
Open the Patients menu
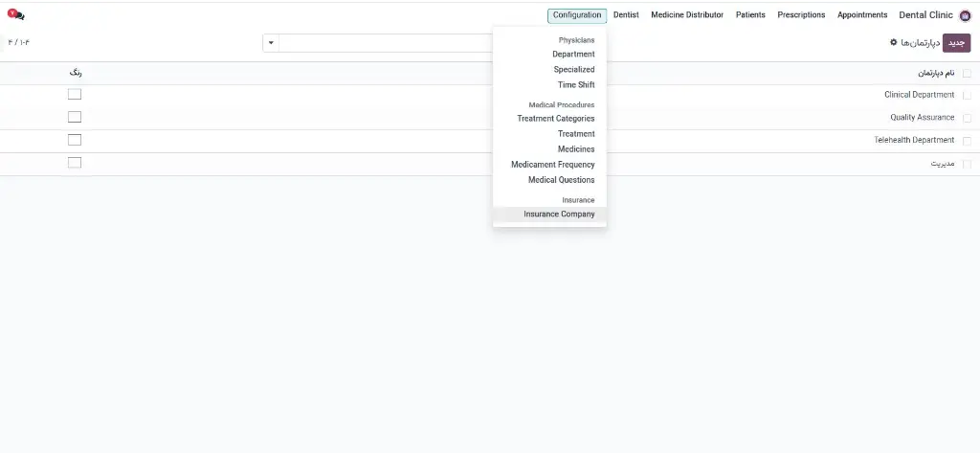(x=750, y=15)
